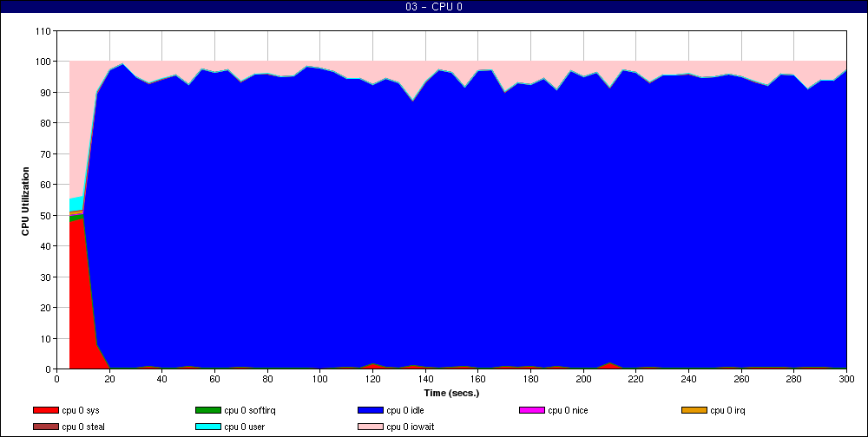
Task: Click the x-axis time value 280
Action: click(794, 379)
